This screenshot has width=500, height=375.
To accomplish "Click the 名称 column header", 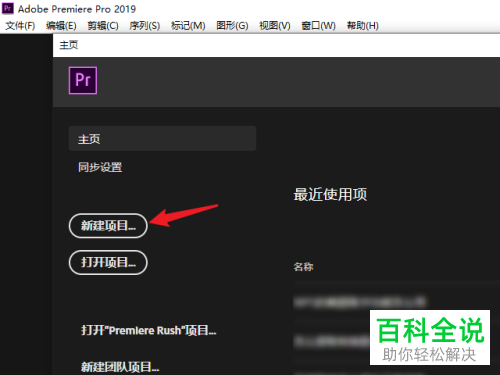I will pyautogui.click(x=303, y=267).
